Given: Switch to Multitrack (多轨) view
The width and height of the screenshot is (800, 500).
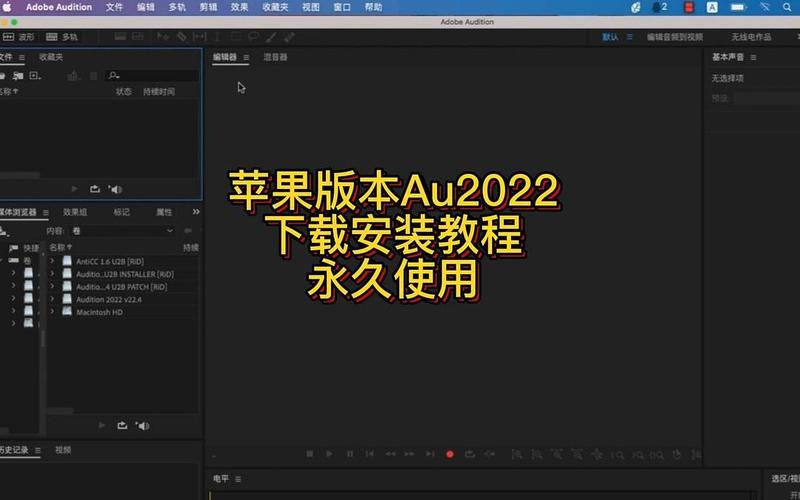Looking at the screenshot, I should pyautogui.click(x=62, y=37).
